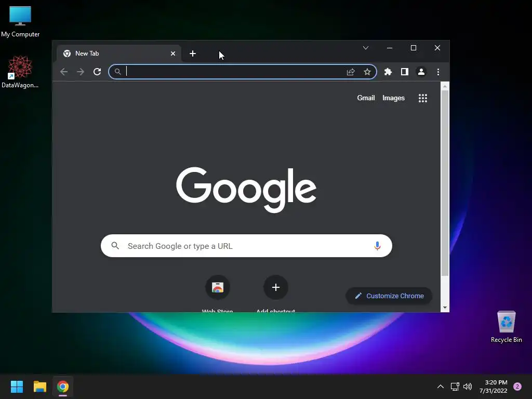Open the network tray icon

[x=455, y=387]
